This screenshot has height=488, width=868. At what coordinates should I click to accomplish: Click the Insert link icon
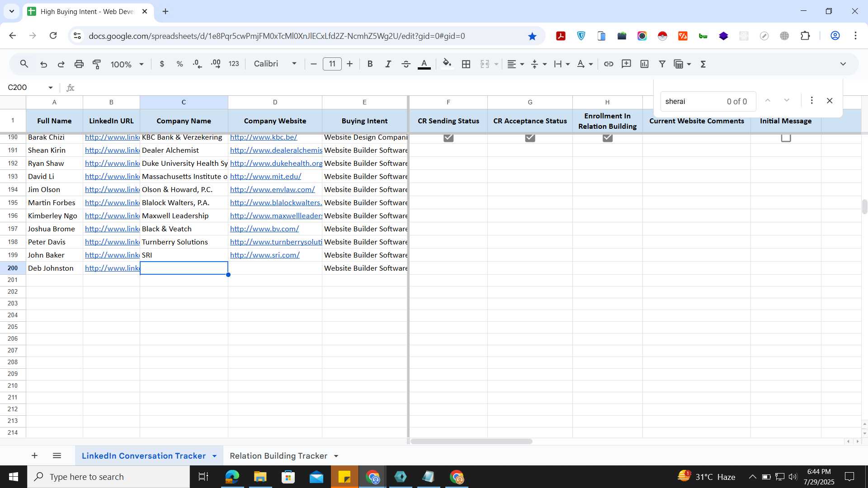point(609,64)
